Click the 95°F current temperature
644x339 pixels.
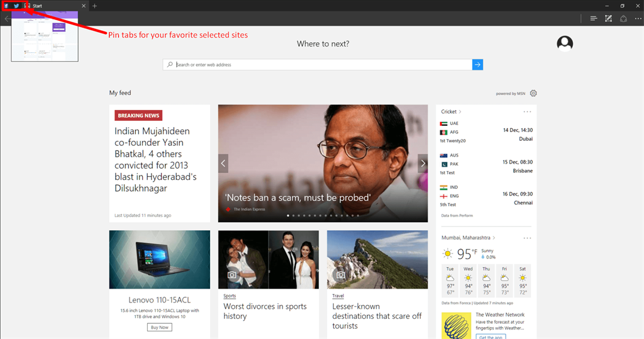tap(467, 254)
